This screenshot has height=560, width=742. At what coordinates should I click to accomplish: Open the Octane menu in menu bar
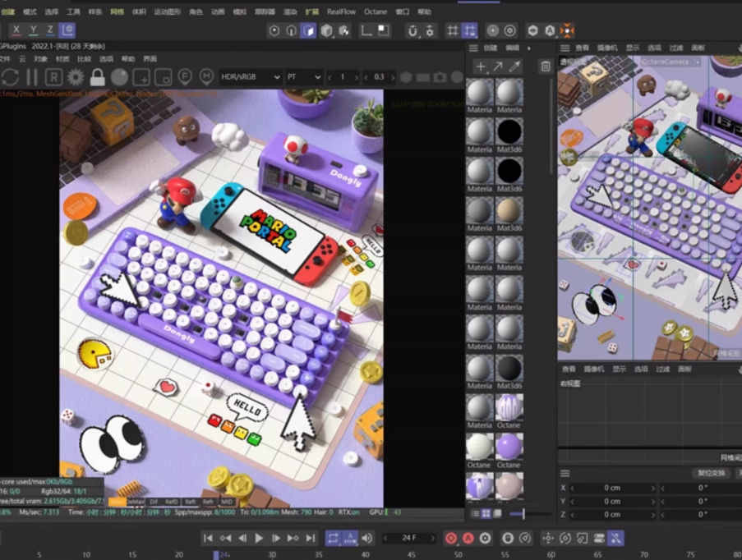click(375, 12)
